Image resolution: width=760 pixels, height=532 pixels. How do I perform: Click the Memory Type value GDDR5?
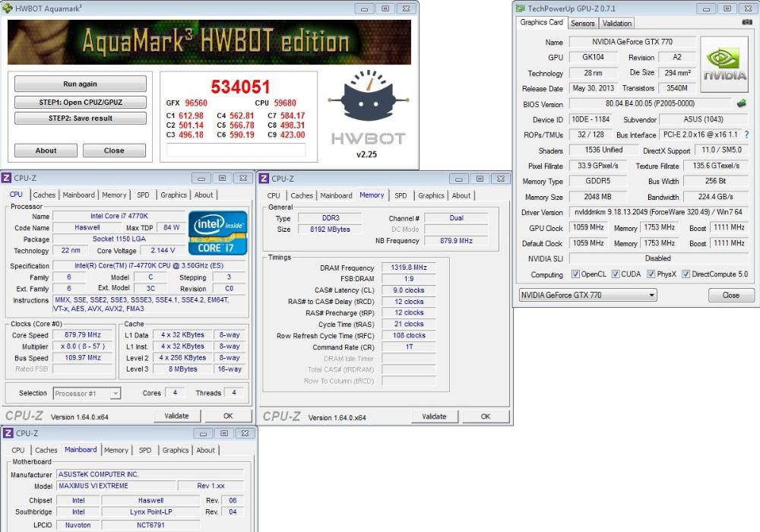tap(597, 181)
